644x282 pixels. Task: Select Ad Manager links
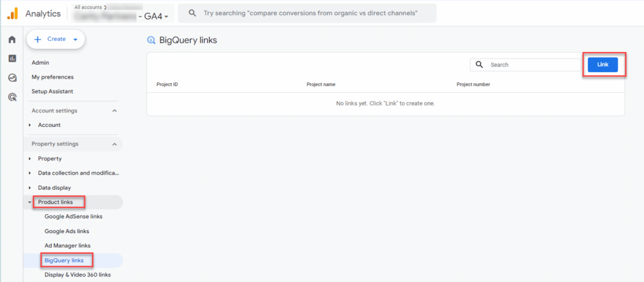point(67,246)
